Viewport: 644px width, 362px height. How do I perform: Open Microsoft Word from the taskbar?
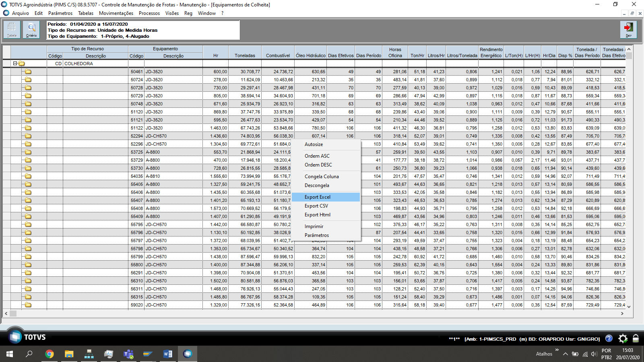point(168,354)
